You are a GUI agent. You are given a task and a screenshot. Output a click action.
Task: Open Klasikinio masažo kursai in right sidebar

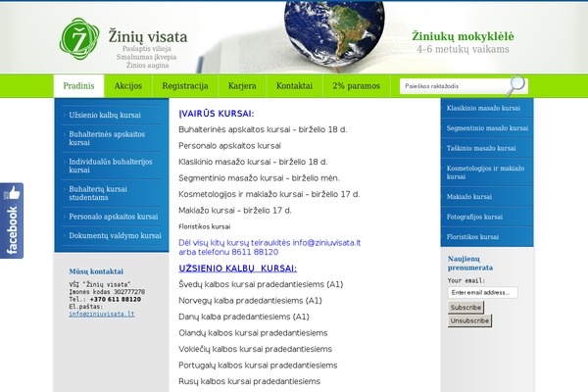click(x=483, y=109)
